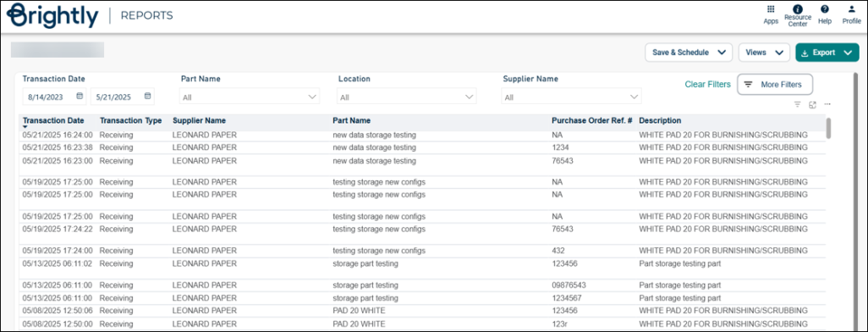The width and height of the screenshot is (868, 332).
Task: Click part name in 05/19/2025 17:24:22 row
Action: click(379, 229)
